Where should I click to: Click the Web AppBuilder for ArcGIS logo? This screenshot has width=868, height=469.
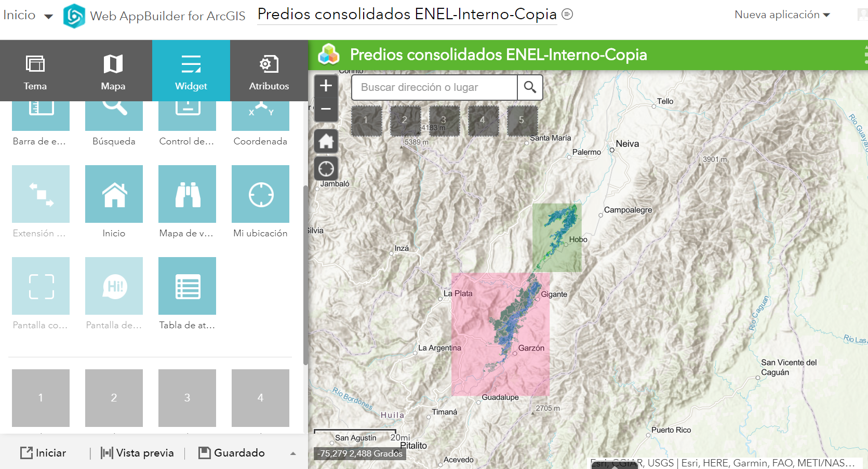click(x=74, y=16)
